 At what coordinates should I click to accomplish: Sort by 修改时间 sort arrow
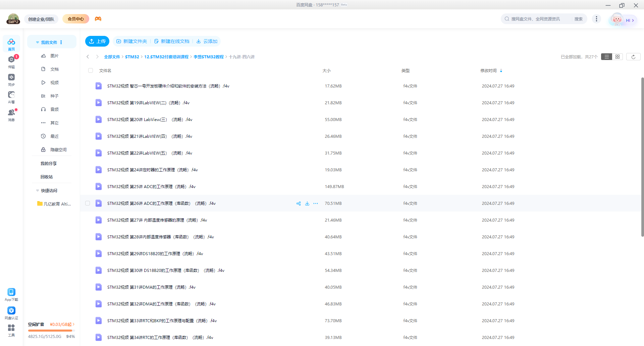click(x=501, y=70)
